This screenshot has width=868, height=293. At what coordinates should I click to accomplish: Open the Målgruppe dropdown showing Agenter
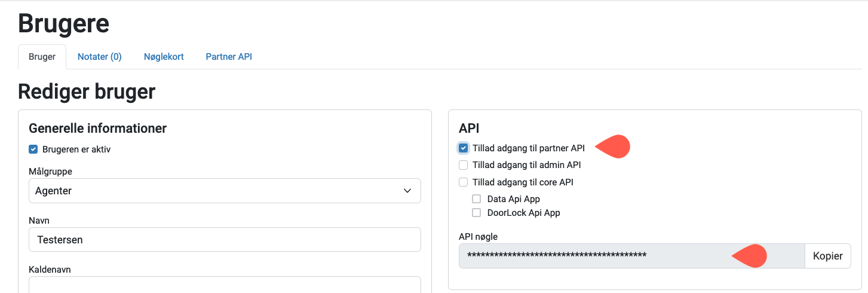(x=225, y=191)
